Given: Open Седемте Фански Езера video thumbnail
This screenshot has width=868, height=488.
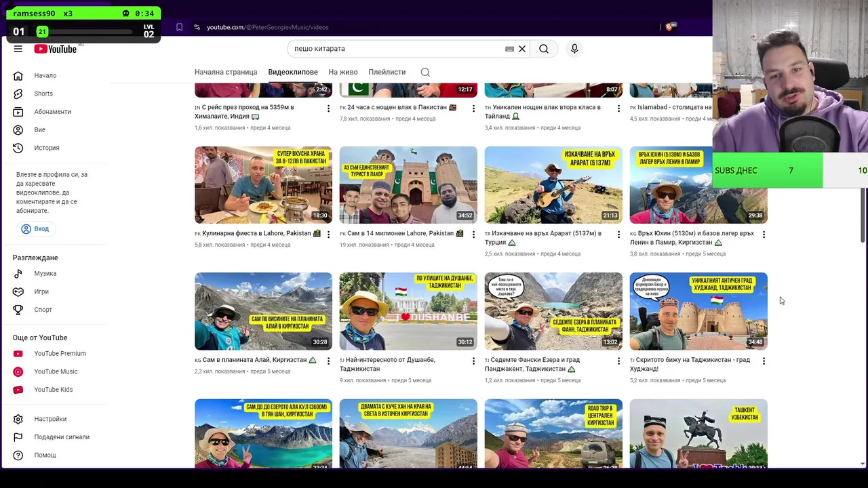Looking at the screenshot, I should tap(553, 311).
